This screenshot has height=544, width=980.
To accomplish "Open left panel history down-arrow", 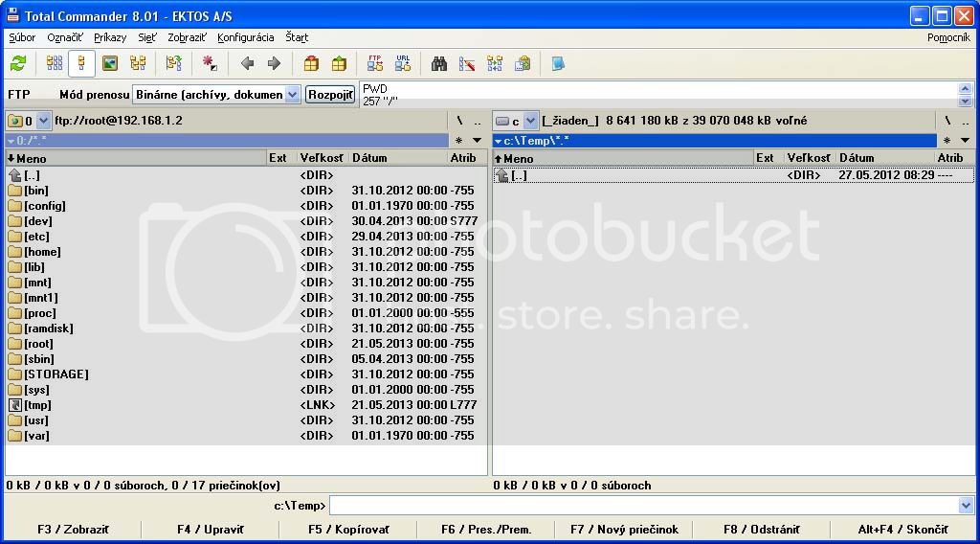I will (x=478, y=141).
